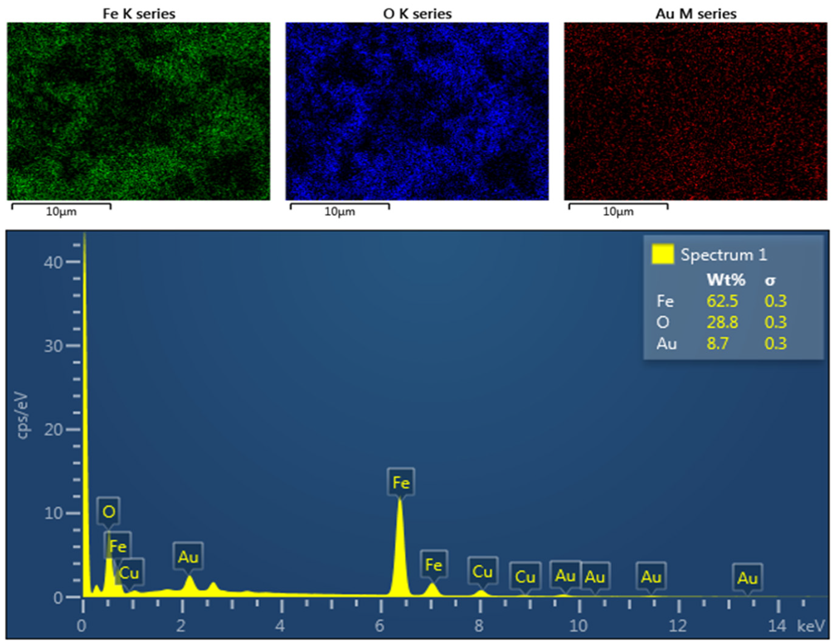Screen dimensions: 834x644
Task: Click the Spectrum 1 legend title
Action: (x=724, y=255)
